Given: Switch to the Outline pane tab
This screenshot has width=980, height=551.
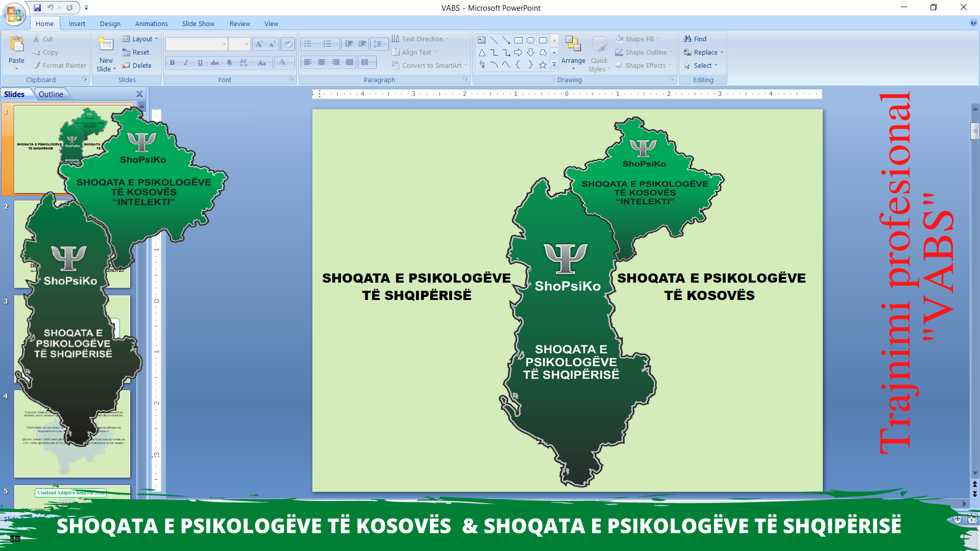Looking at the screenshot, I should click(51, 94).
